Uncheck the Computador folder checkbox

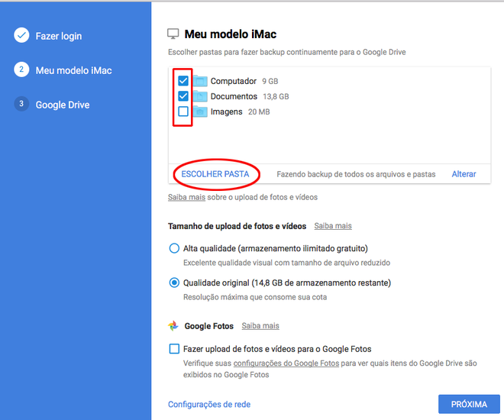[x=183, y=81]
